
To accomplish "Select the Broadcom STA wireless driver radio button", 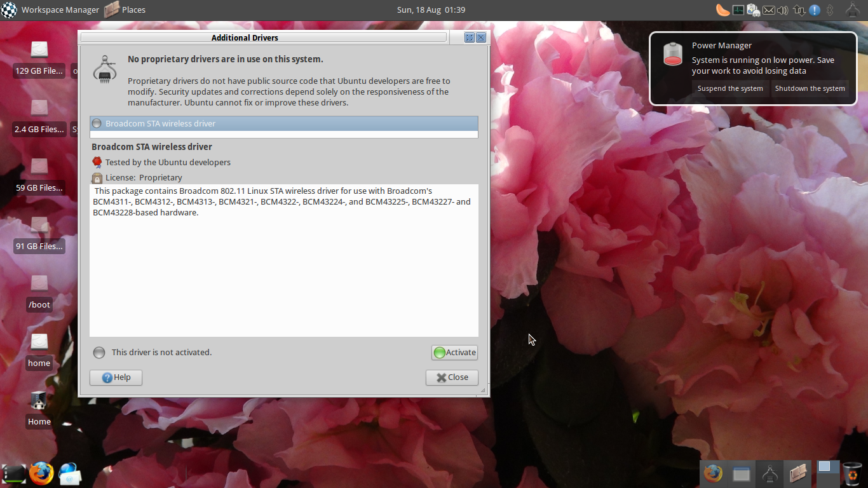I will [x=97, y=123].
